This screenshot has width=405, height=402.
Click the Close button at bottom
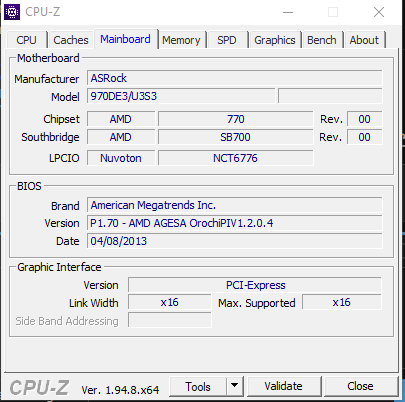click(x=360, y=386)
